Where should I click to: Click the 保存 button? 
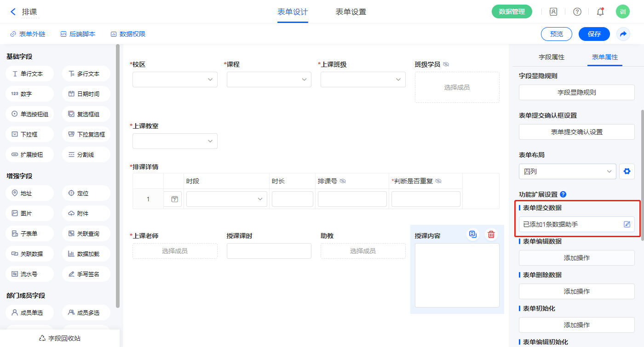pos(594,34)
